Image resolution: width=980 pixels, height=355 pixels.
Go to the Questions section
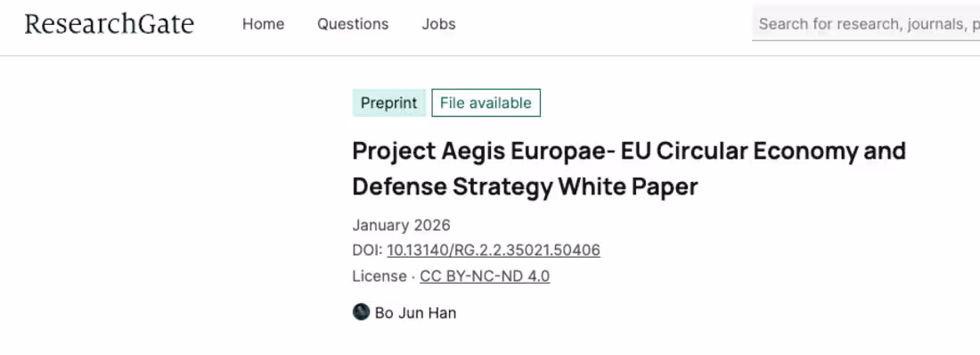click(353, 24)
